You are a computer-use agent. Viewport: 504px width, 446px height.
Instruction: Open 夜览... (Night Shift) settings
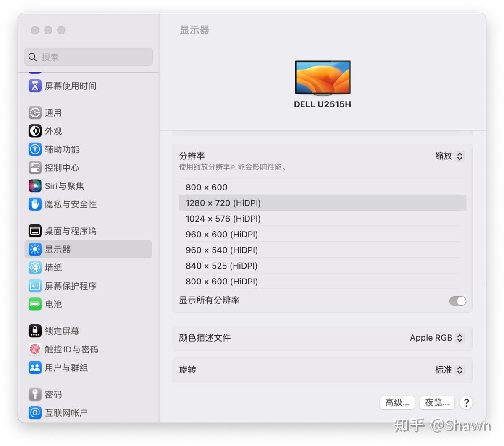coord(437,402)
